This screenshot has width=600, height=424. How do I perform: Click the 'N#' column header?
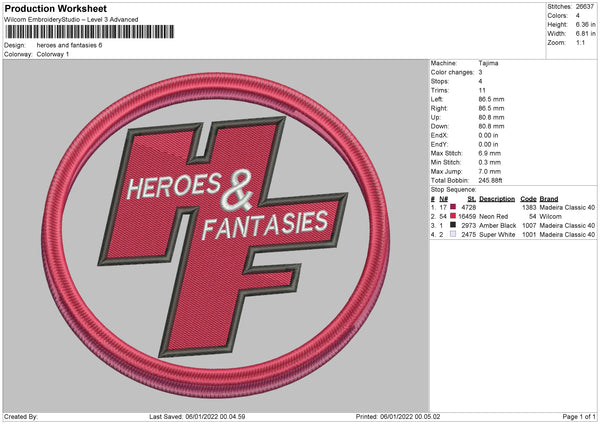click(x=443, y=199)
